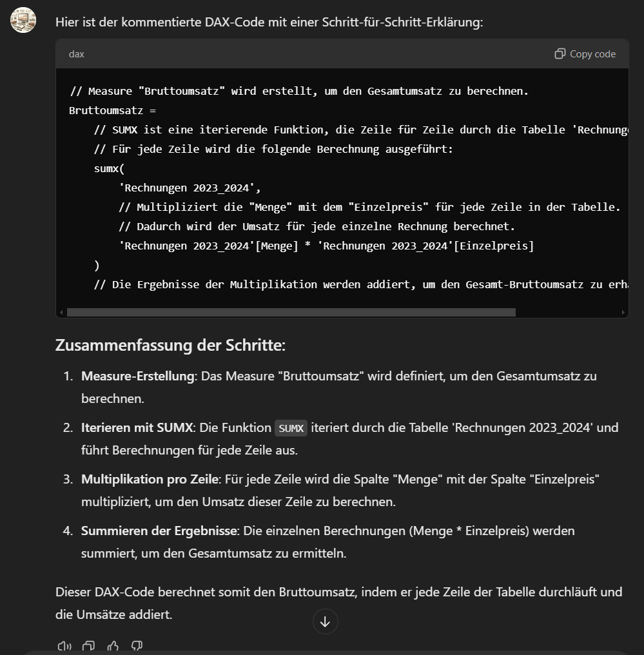Click the Zusammenfassung der Schritte heading
Viewport: 644px width, 655px height.
pyautogui.click(x=170, y=345)
